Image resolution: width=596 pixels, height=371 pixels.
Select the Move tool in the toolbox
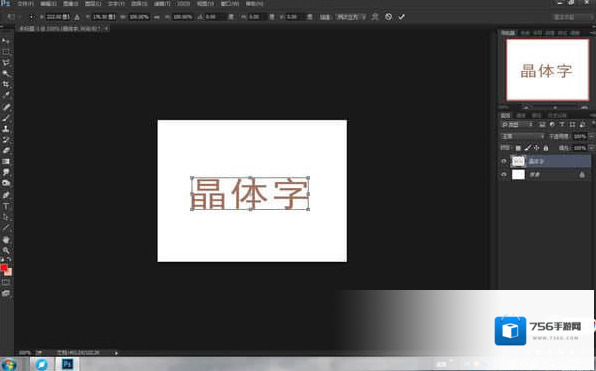point(6,40)
